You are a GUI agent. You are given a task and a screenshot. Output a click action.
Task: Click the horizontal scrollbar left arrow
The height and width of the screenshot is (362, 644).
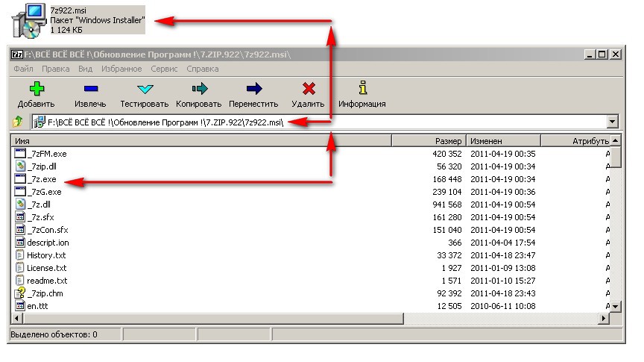point(17,319)
